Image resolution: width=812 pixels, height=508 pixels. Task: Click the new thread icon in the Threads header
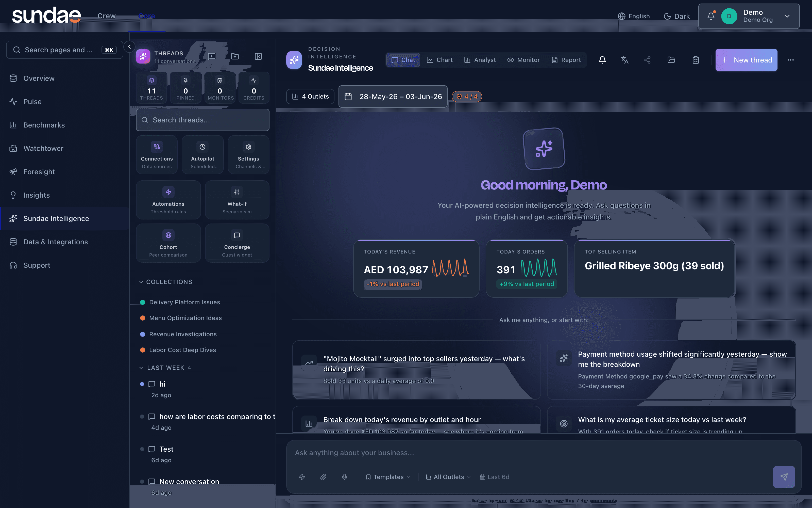tap(212, 56)
